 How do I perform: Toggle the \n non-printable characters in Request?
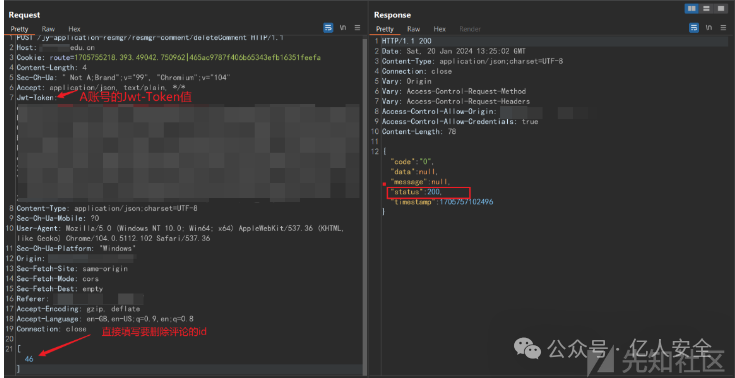(343, 28)
